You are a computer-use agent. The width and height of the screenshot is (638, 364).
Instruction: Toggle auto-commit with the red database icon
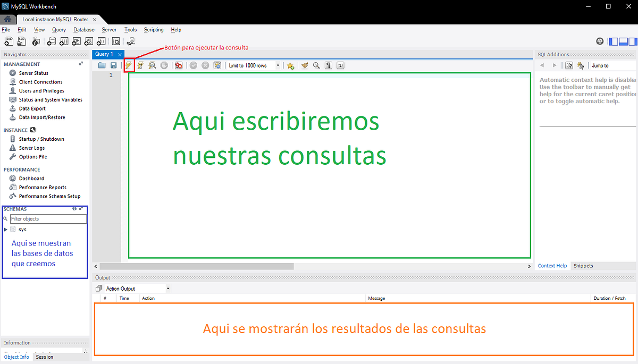[179, 65]
